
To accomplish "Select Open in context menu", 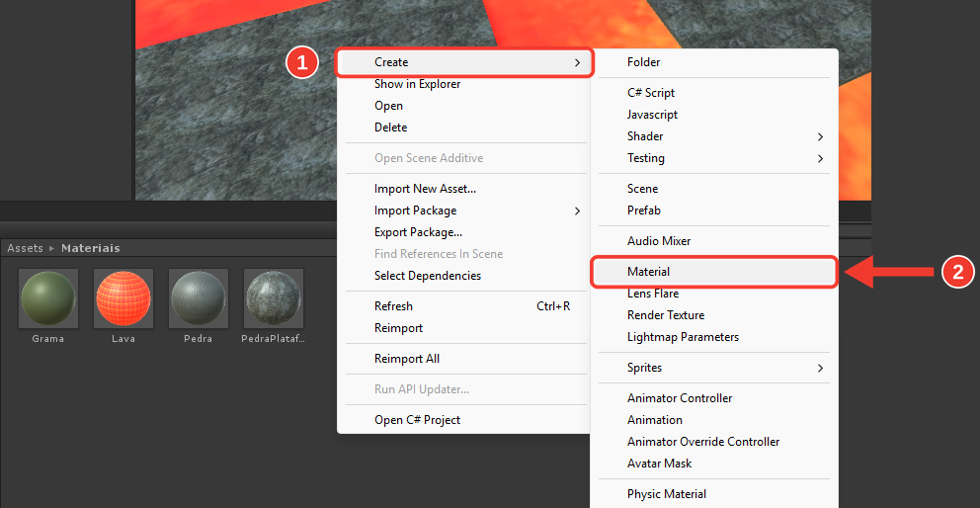I will 463,106.
